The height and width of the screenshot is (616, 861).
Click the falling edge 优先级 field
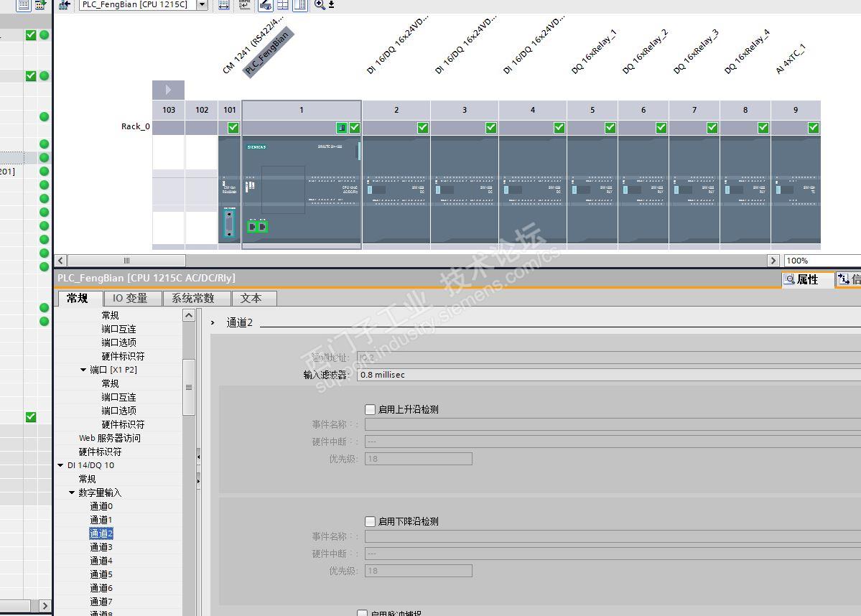point(419,571)
